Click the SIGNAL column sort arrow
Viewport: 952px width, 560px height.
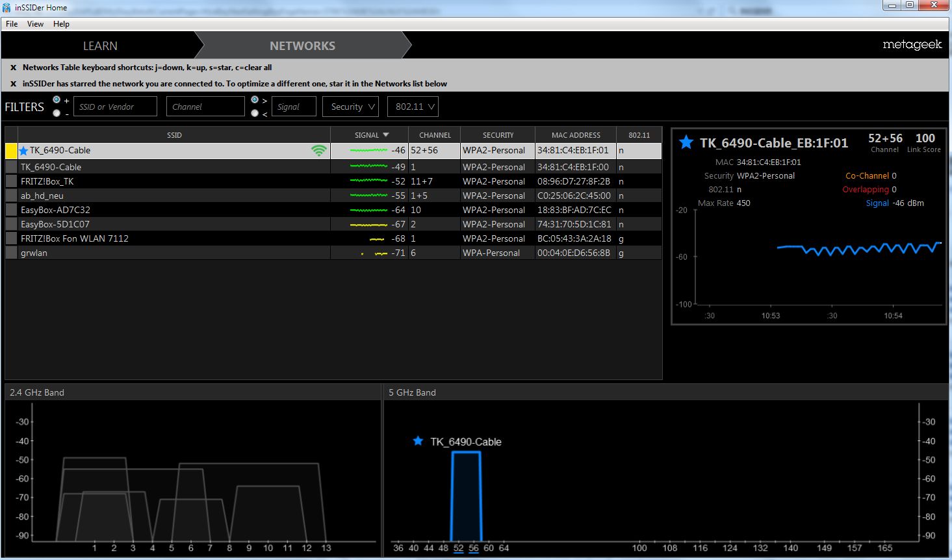[x=386, y=135]
